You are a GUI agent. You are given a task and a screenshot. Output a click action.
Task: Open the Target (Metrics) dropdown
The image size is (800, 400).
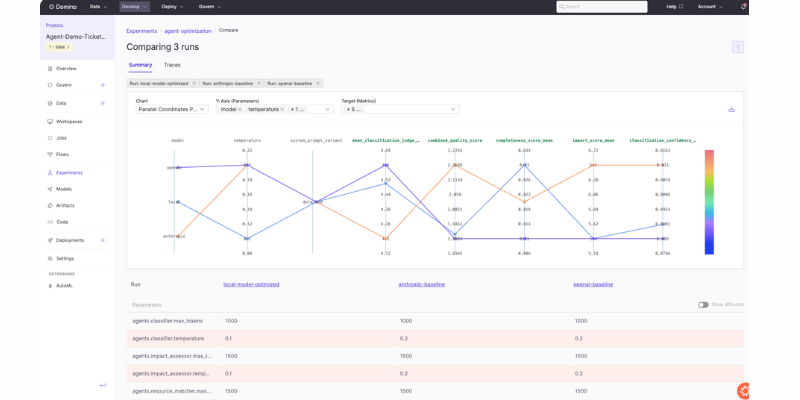pos(400,109)
